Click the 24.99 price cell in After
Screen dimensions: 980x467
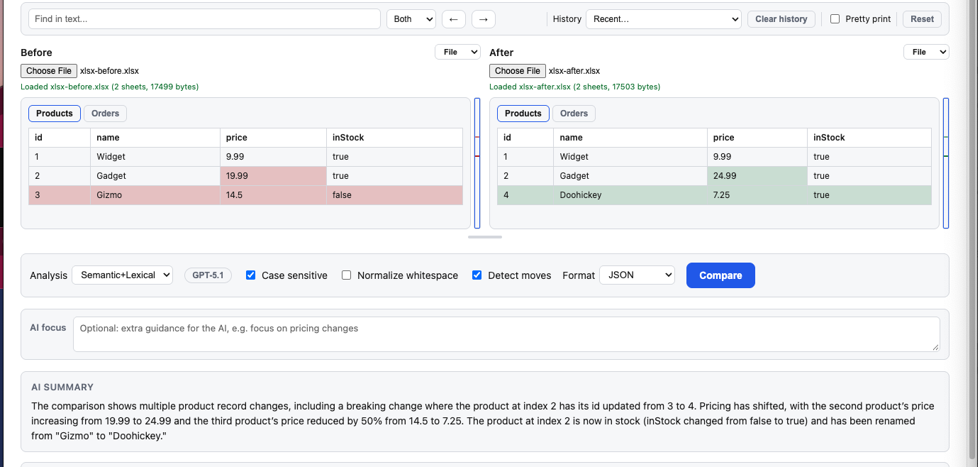point(757,176)
